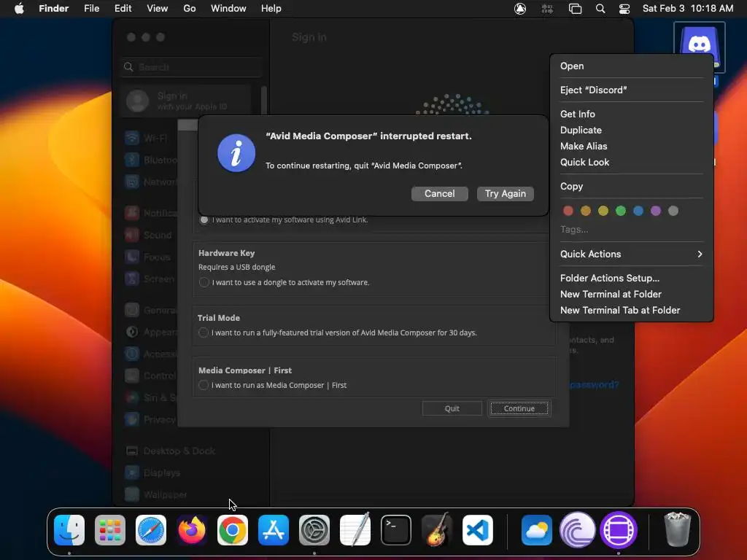Click the date and time in menu bar

click(x=687, y=9)
